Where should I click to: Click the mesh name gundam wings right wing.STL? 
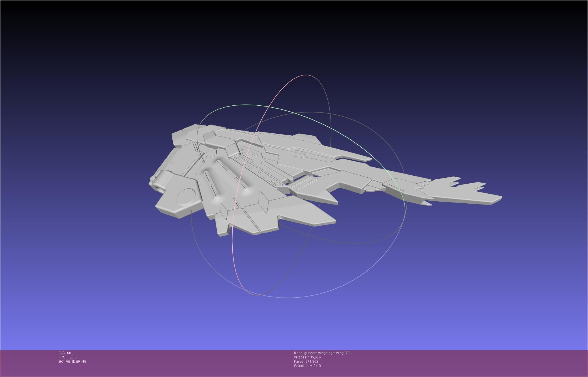pos(327,353)
